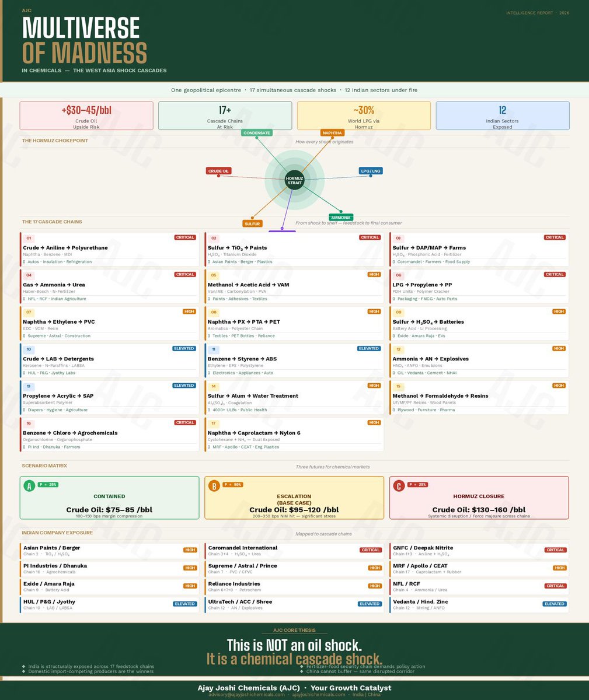589x700 pixels.
Task: Click the 06 number badge
Action: click(399, 275)
